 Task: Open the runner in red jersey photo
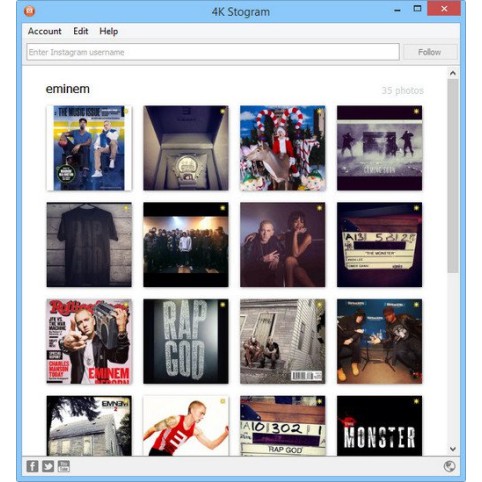point(186,426)
